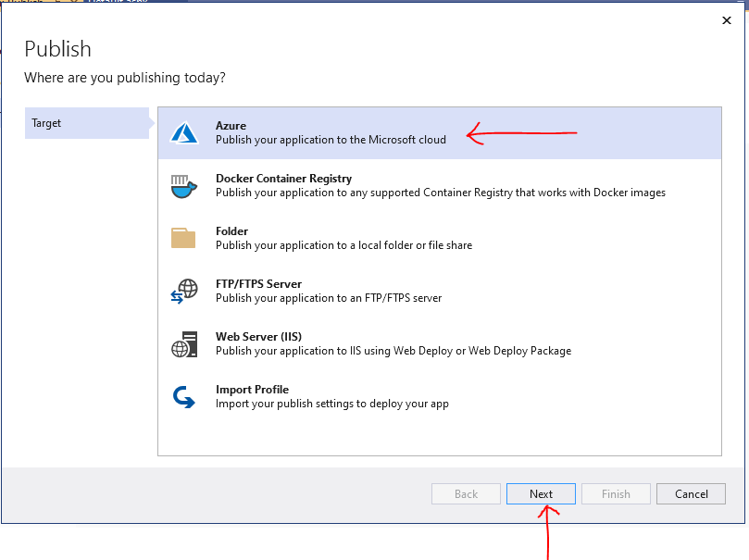
Task: Click the Folder target icon
Action: coord(183,238)
